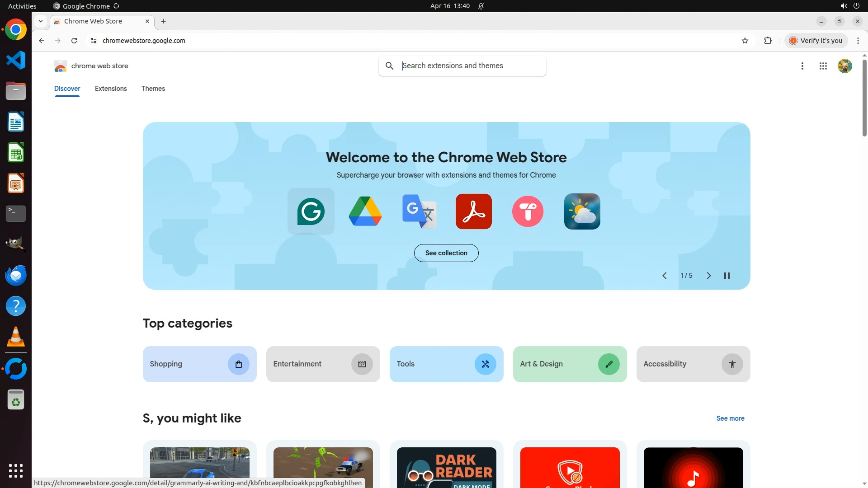The height and width of the screenshot is (488, 868).
Task: Open the Google Translate extension icon
Action: [x=419, y=211]
